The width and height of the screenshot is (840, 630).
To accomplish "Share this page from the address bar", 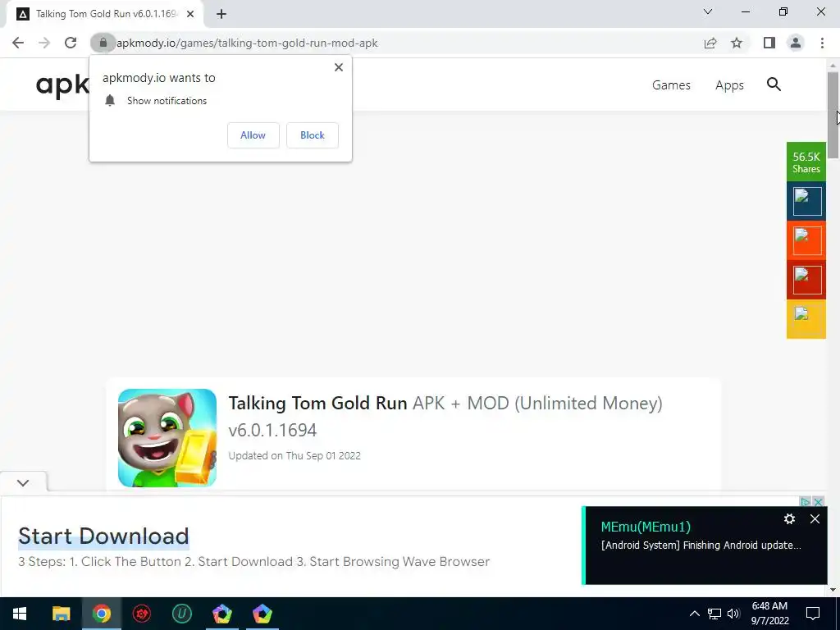I will coord(710,43).
